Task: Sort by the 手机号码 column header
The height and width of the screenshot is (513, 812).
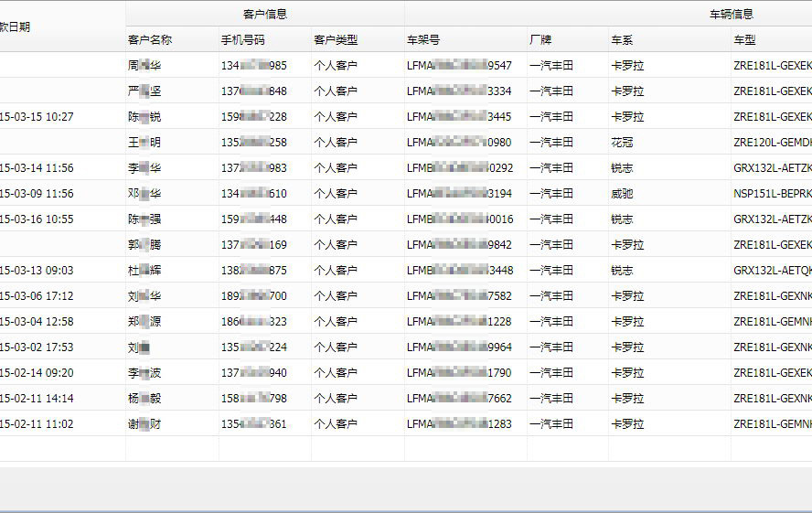Action: 242,40
